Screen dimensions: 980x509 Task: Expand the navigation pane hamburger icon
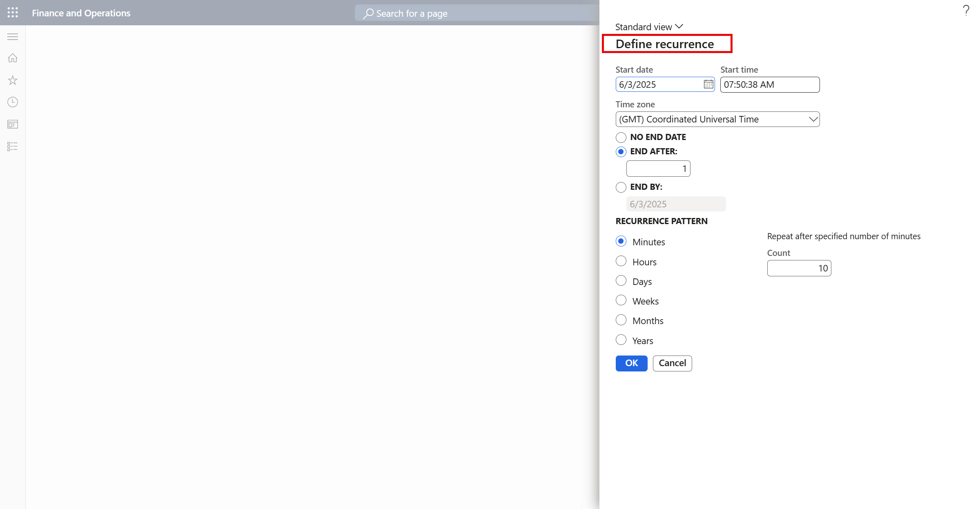tap(12, 37)
